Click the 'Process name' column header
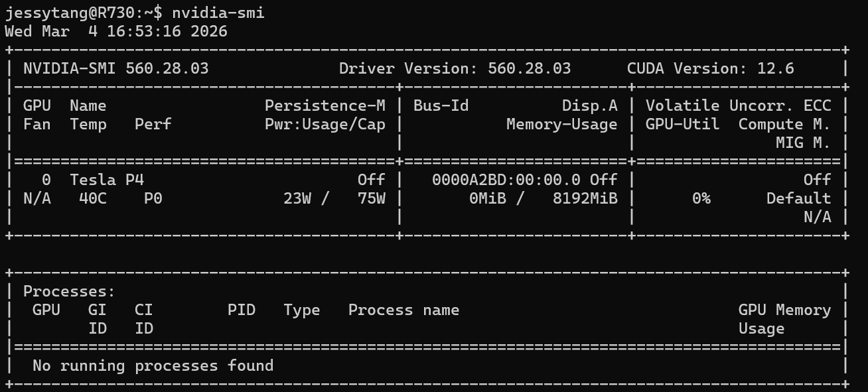 pyautogui.click(x=404, y=310)
